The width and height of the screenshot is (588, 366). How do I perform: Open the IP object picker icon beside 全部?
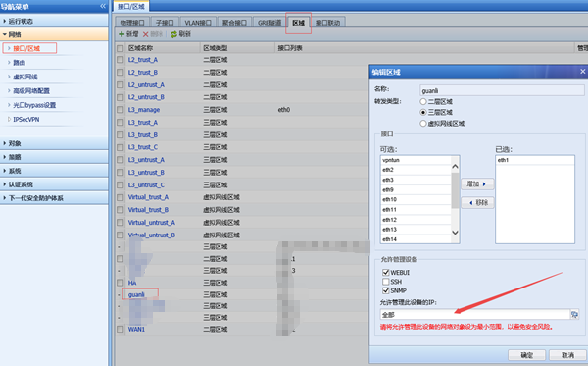[x=574, y=315]
